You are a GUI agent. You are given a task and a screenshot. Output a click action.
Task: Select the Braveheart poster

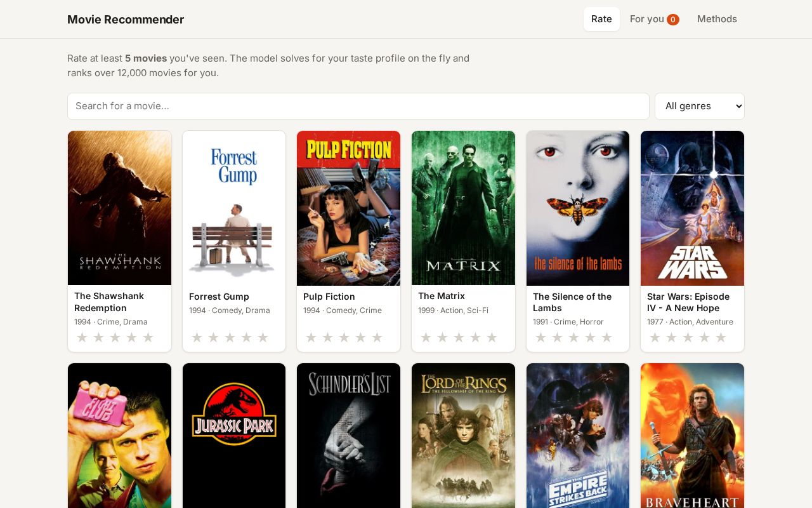(x=692, y=436)
